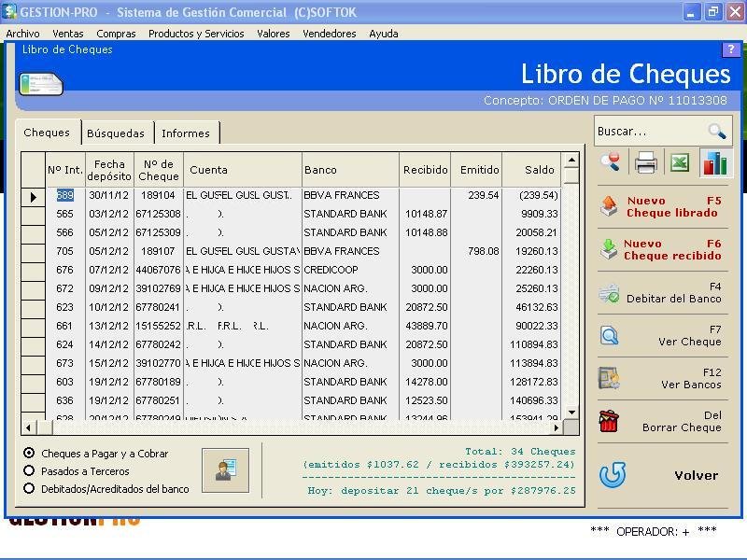Export the list with the Excel icon

click(681, 163)
